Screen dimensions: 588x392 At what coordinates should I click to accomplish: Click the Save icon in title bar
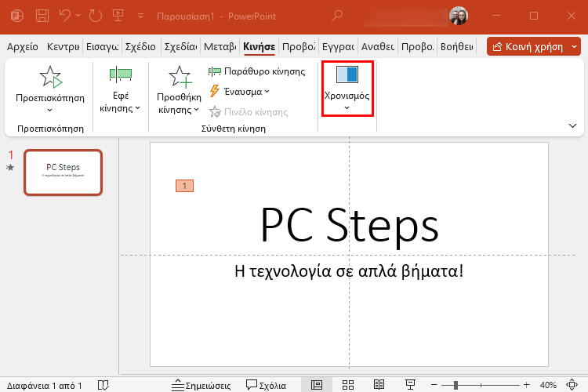[x=42, y=16]
